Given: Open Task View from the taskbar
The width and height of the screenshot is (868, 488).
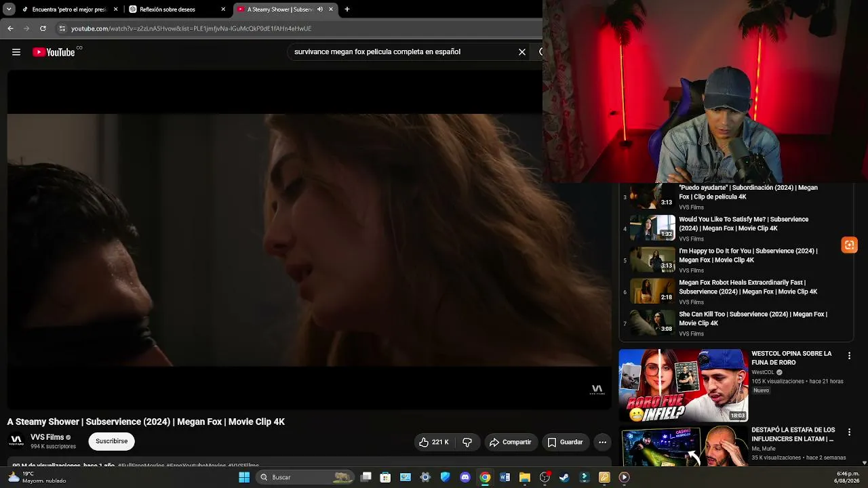Looking at the screenshot, I should pyautogui.click(x=366, y=477).
